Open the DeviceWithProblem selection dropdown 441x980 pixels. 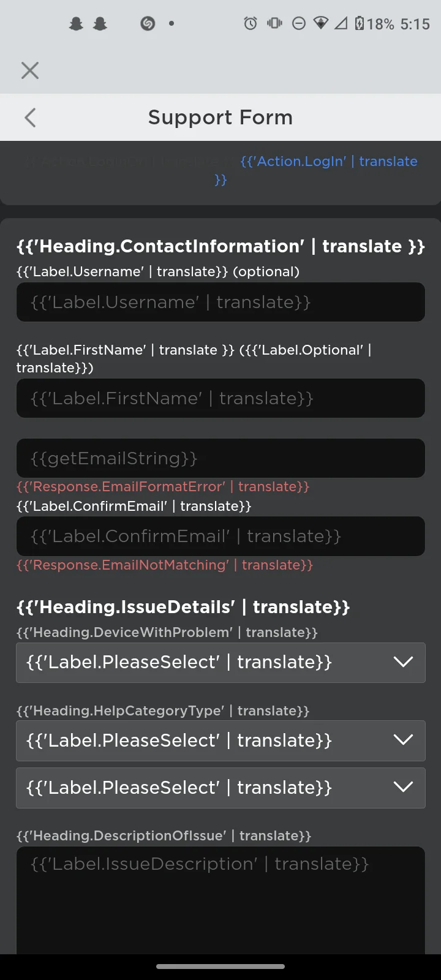221,662
